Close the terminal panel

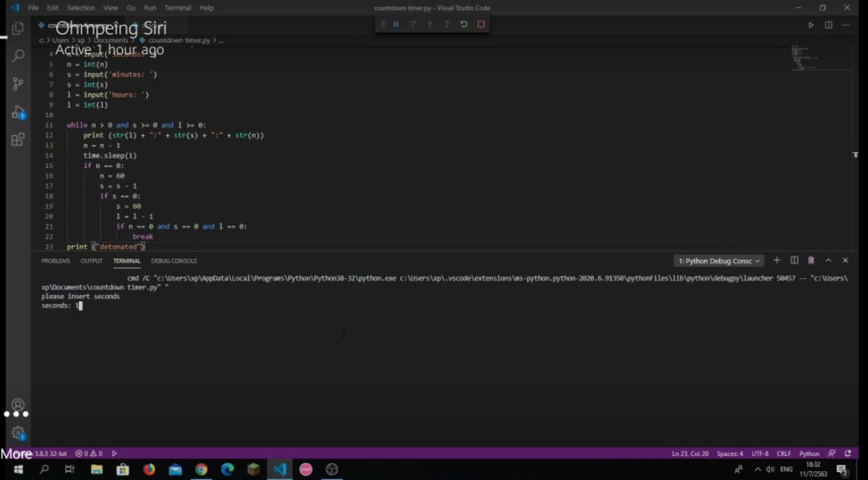coord(845,261)
